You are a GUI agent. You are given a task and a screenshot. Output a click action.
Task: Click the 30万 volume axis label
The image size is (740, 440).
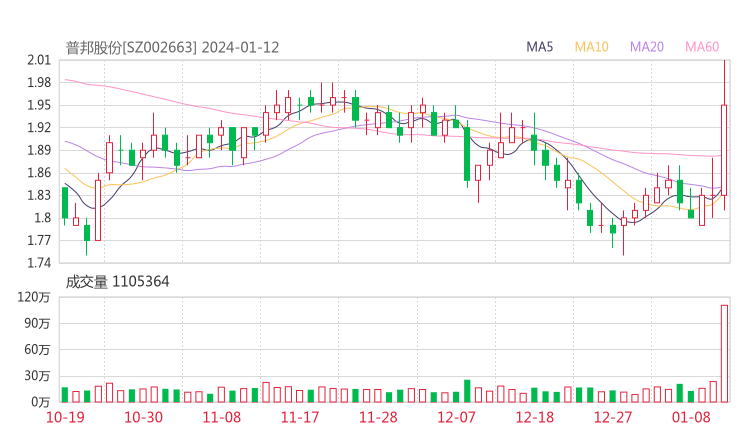pos(37,376)
